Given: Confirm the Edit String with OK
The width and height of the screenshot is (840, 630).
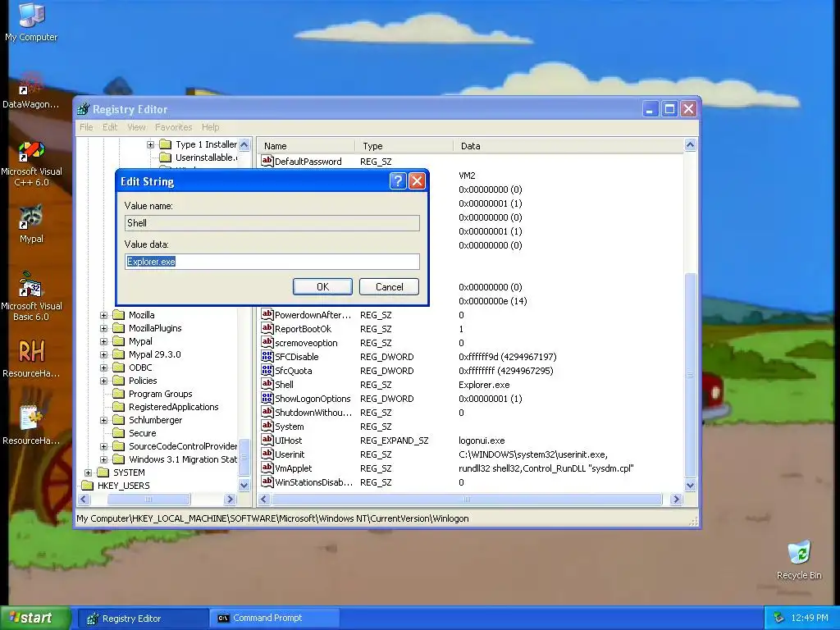Looking at the screenshot, I should 322,286.
